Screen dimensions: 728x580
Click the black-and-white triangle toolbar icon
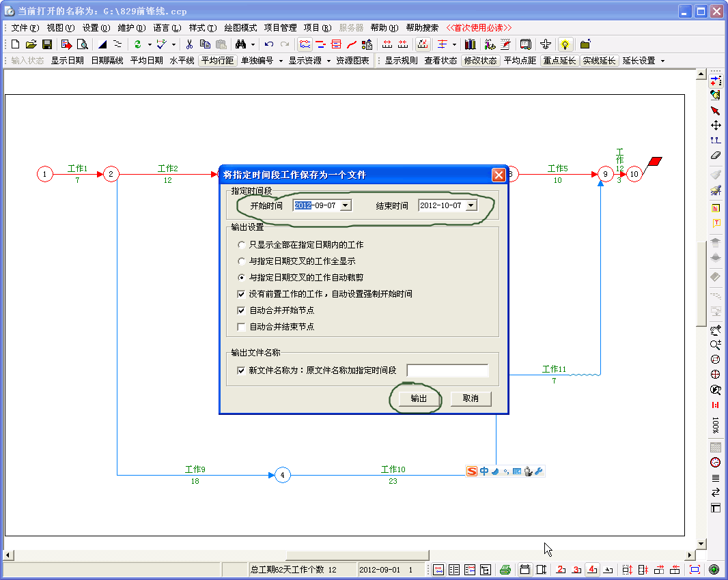tap(102, 44)
